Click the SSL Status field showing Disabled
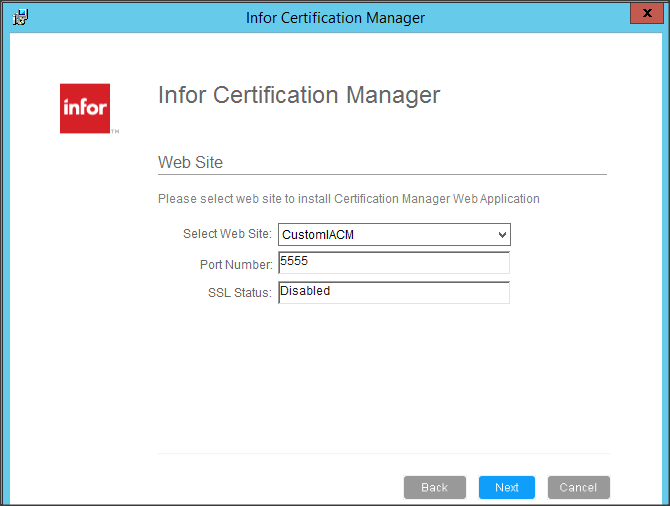Image resolution: width=670 pixels, height=506 pixels. pyautogui.click(x=394, y=292)
